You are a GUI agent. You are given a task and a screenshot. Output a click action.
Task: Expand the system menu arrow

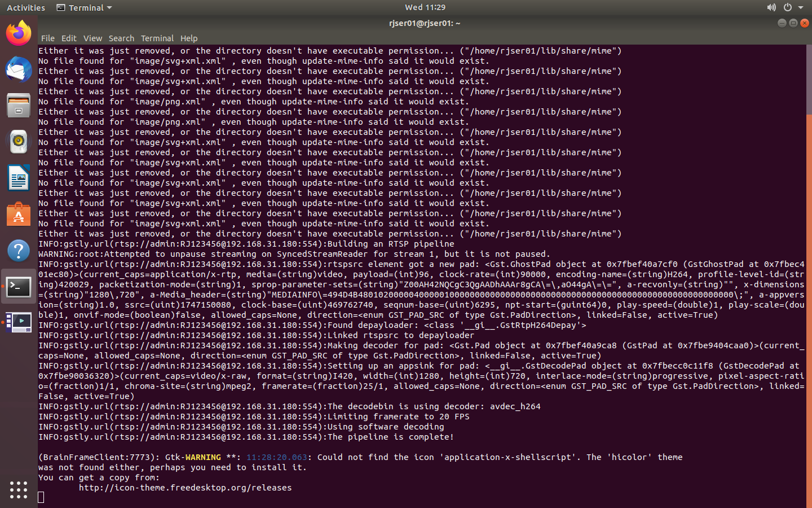[x=801, y=8]
